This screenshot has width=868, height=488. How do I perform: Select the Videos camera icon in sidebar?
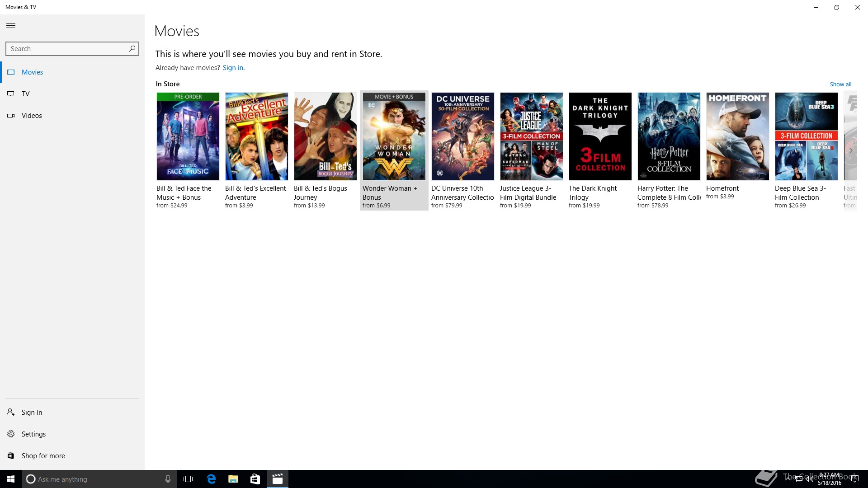click(x=11, y=116)
